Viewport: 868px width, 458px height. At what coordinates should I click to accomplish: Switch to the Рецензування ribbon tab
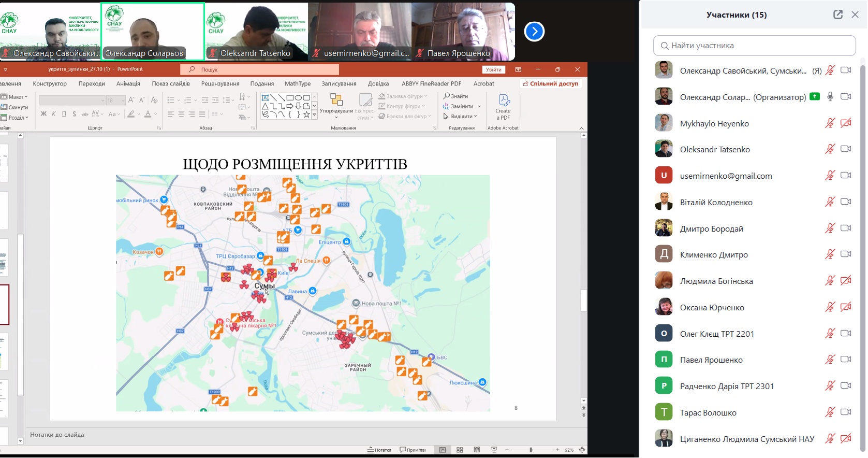coord(220,83)
